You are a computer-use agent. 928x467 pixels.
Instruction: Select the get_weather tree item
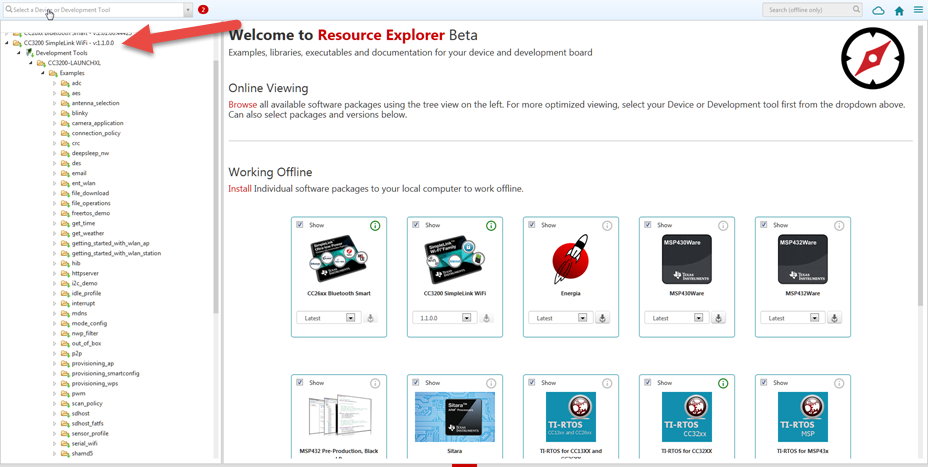pos(88,233)
